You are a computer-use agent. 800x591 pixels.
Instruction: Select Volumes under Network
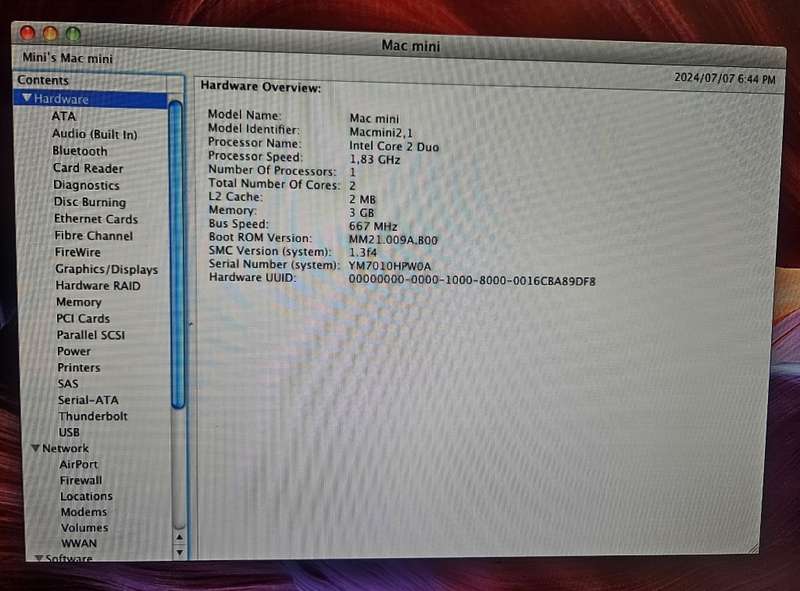(84, 528)
